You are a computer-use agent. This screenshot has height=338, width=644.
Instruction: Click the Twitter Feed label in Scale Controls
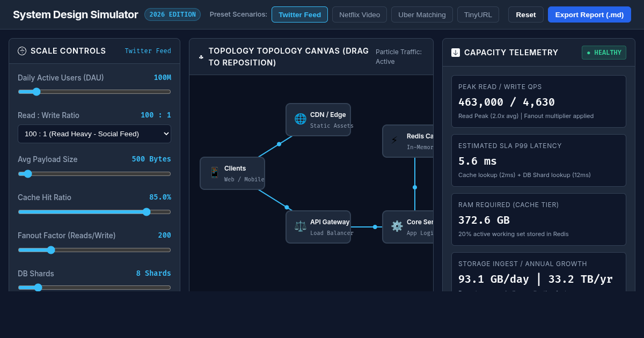point(148,51)
